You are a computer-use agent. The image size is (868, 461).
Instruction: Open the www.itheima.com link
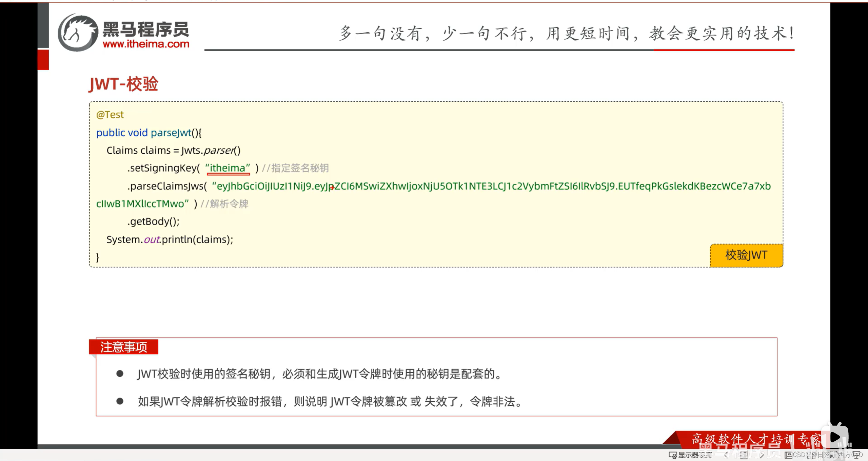pyautogui.click(x=146, y=44)
